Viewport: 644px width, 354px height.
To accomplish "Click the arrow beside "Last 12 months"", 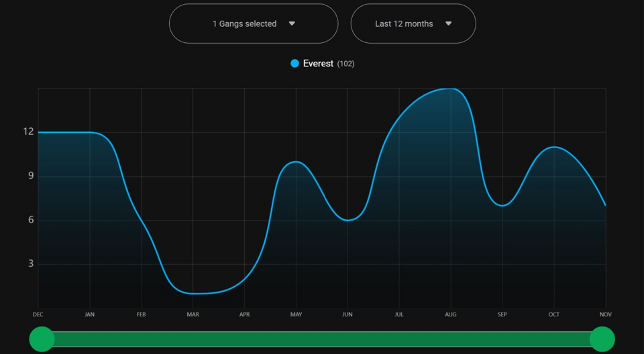I will [449, 23].
